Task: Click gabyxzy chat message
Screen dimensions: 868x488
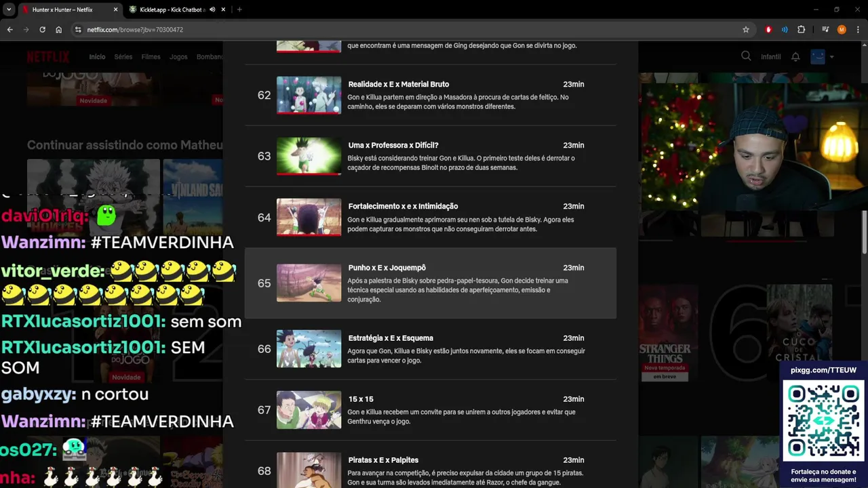Action: (75, 394)
